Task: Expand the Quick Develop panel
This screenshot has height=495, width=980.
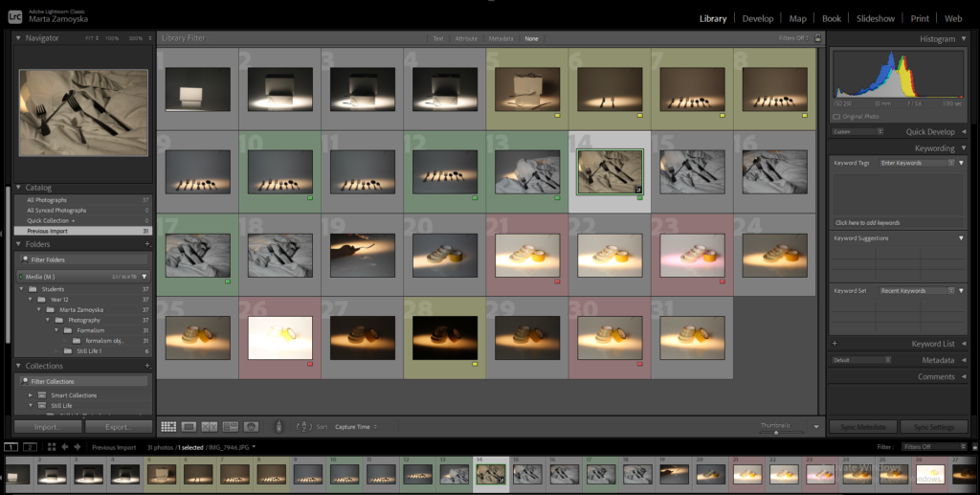Action: [x=964, y=132]
